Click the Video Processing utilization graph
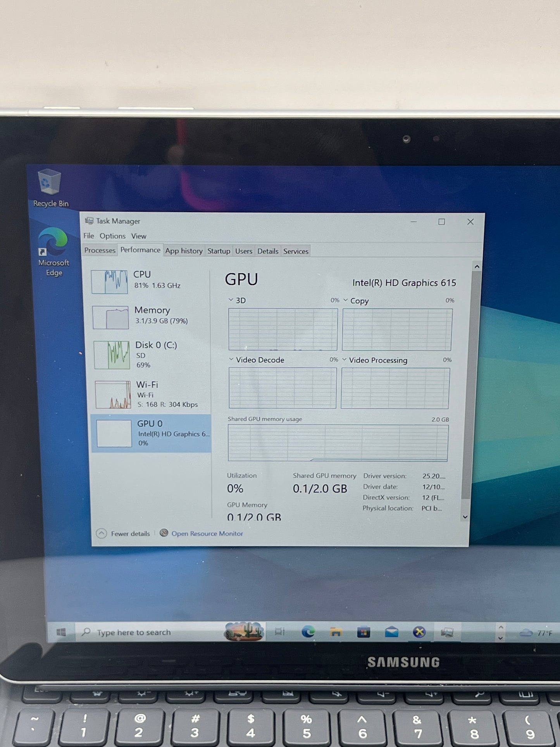 (395, 388)
